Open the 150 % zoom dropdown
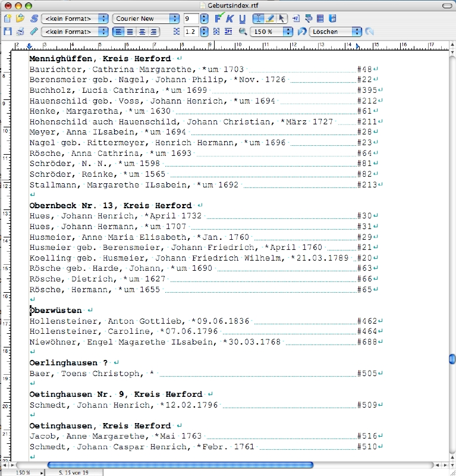The width and height of the screenshot is (456, 476). tap(272, 32)
